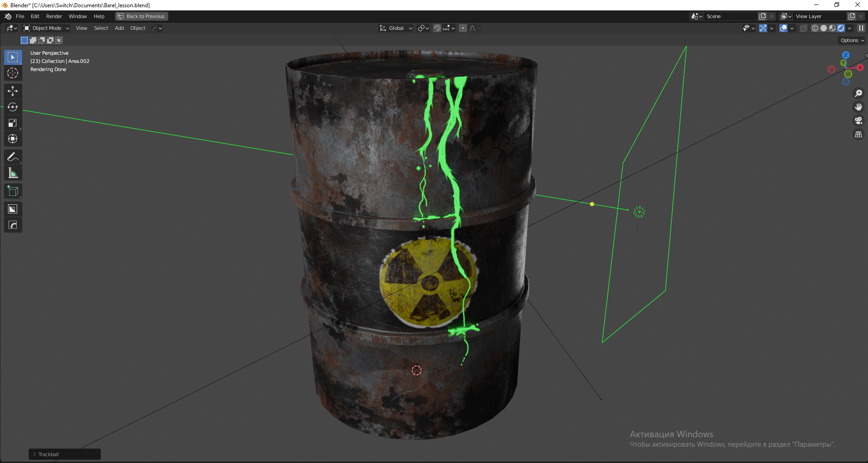
Task: Open the Object Mode dropdown
Action: click(x=46, y=28)
